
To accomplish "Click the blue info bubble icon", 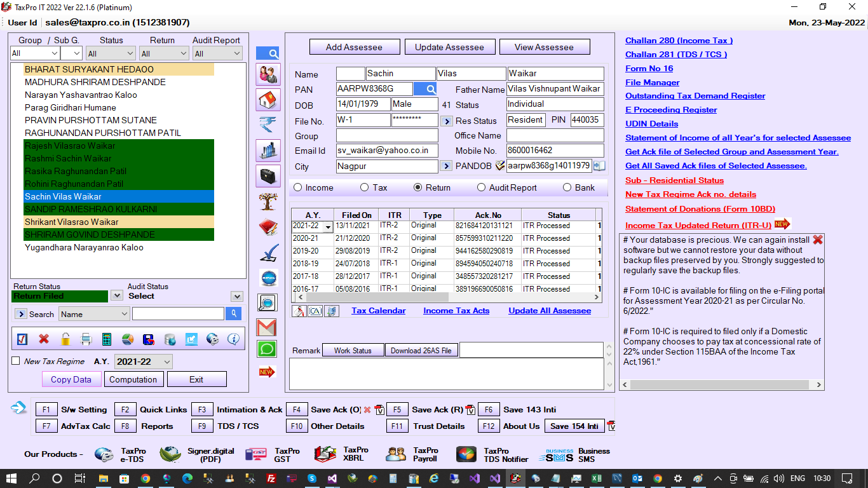I will (x=233, y=339).
